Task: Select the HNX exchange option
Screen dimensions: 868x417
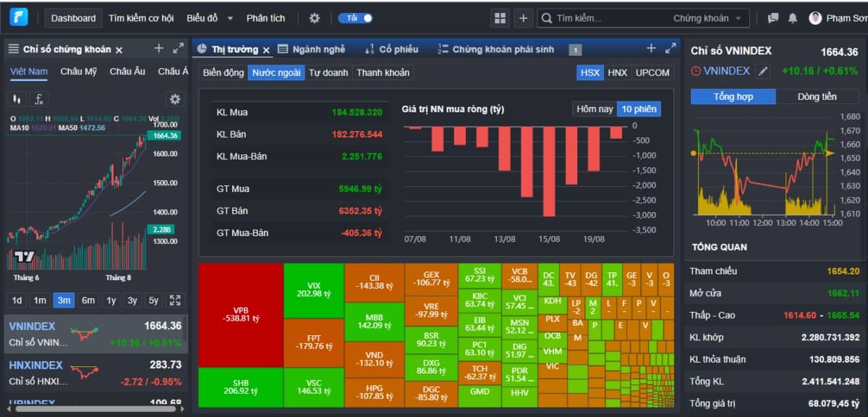Action: 617,72
